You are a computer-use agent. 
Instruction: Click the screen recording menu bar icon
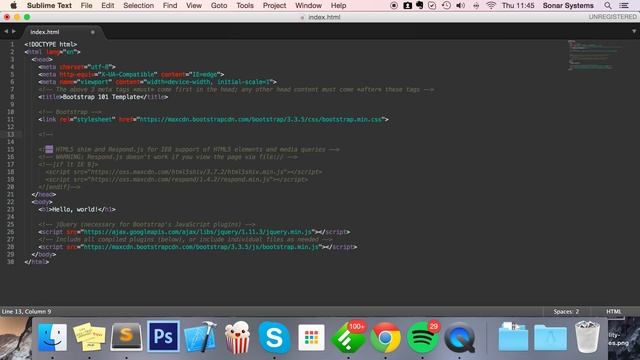(x=394, y=5)
